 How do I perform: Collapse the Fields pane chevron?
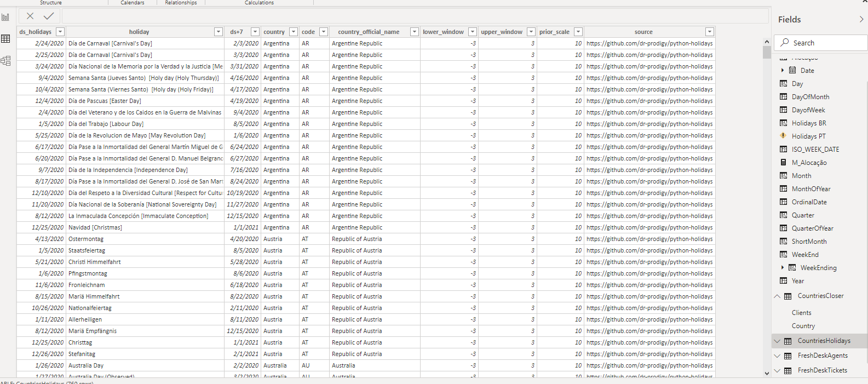861,19
